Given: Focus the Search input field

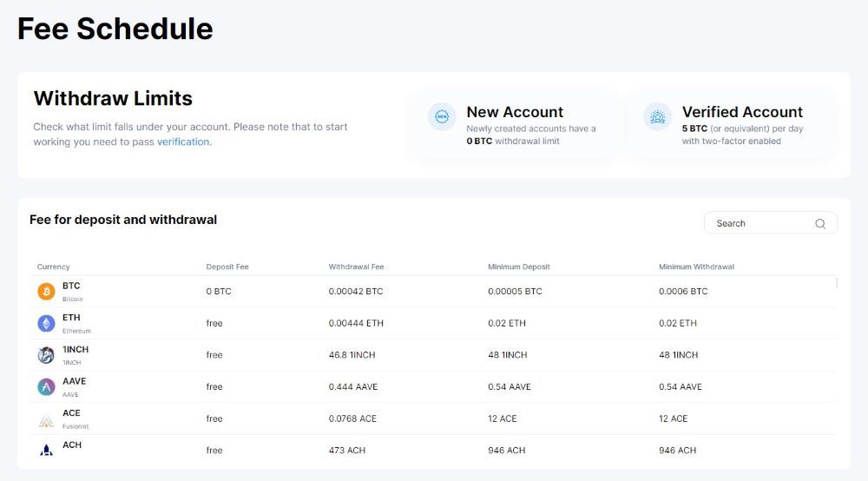Looking at the screenshot, I should pyautogui.click(x=759, y=223).
